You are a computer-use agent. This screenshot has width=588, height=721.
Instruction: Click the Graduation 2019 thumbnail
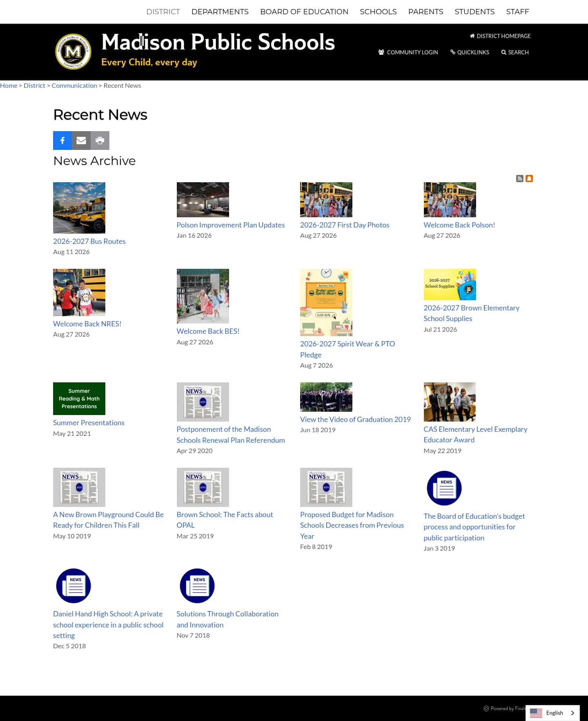[x=326, y=397]
